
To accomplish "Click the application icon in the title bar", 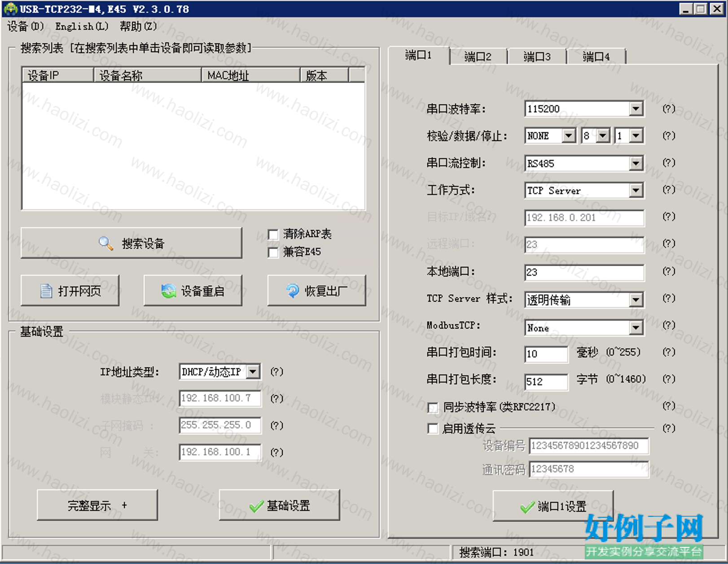I will point(10,9).
